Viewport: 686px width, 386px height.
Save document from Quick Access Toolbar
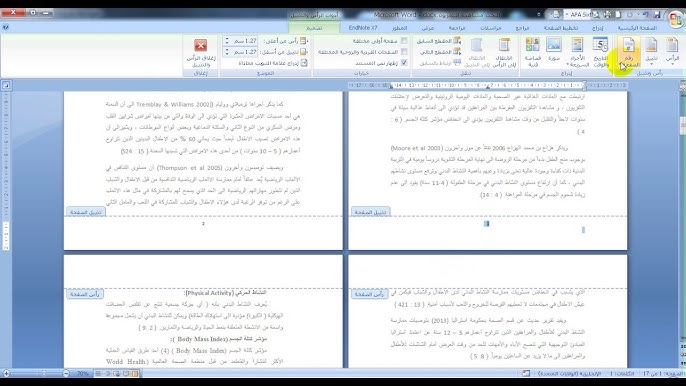tap(657, 14)
